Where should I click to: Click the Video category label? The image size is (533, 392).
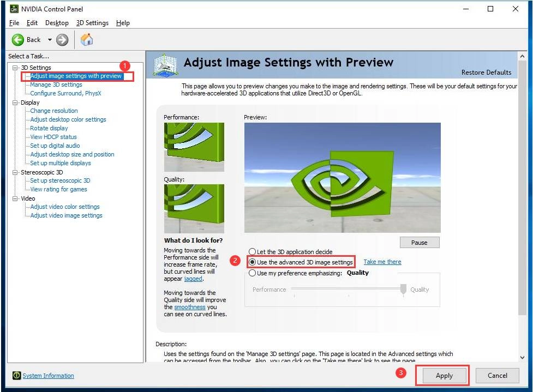[28, 198]
